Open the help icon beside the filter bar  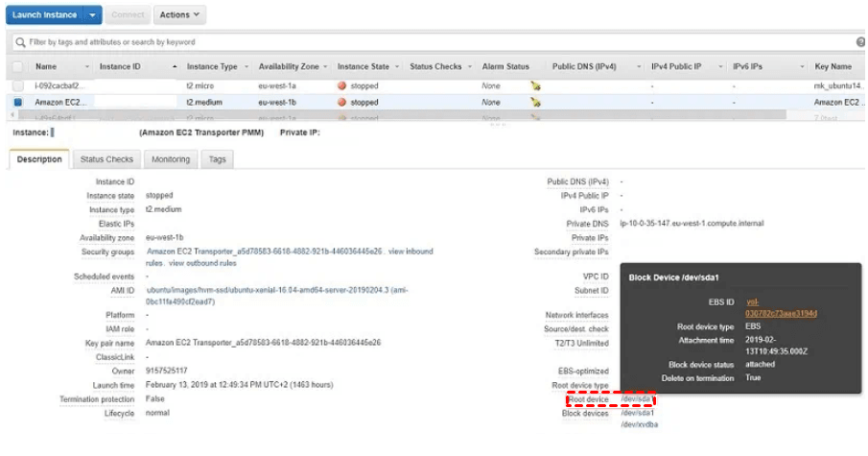860,42
